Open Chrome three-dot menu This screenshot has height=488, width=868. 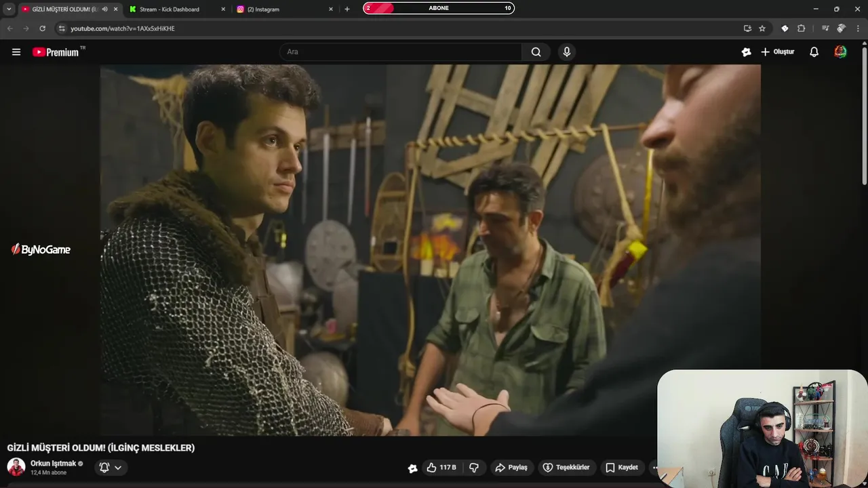858,28
